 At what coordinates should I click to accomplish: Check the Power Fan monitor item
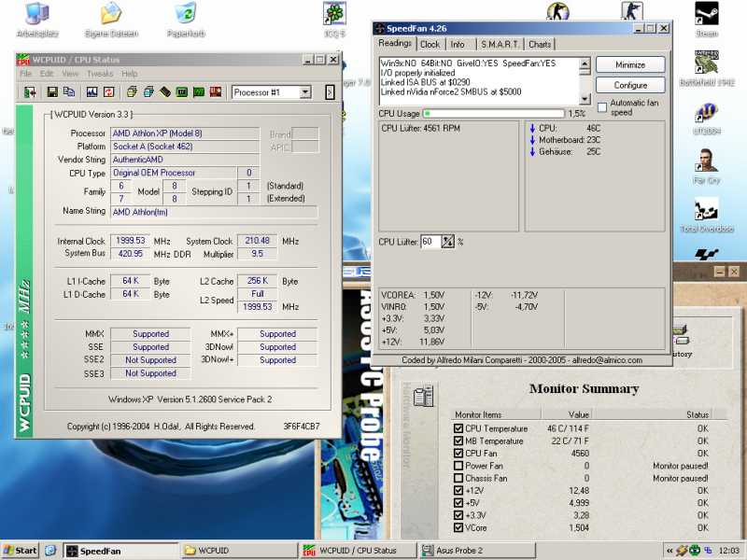pyautogui.click(x=458, y=466)
